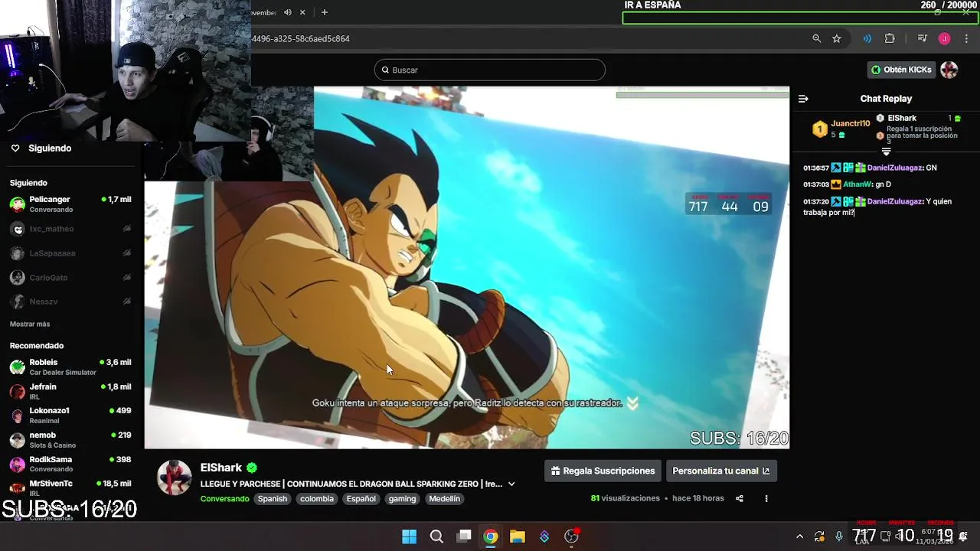The image size is (980, 551).
Task: Open the Chrome extensions puzzle icon
Action: pos(890,38)
